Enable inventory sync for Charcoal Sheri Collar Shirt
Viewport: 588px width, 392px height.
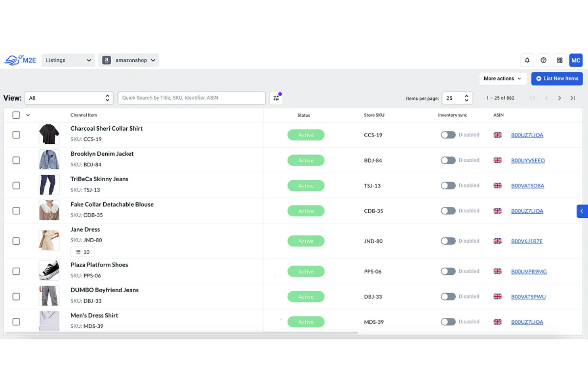(448, 135)
